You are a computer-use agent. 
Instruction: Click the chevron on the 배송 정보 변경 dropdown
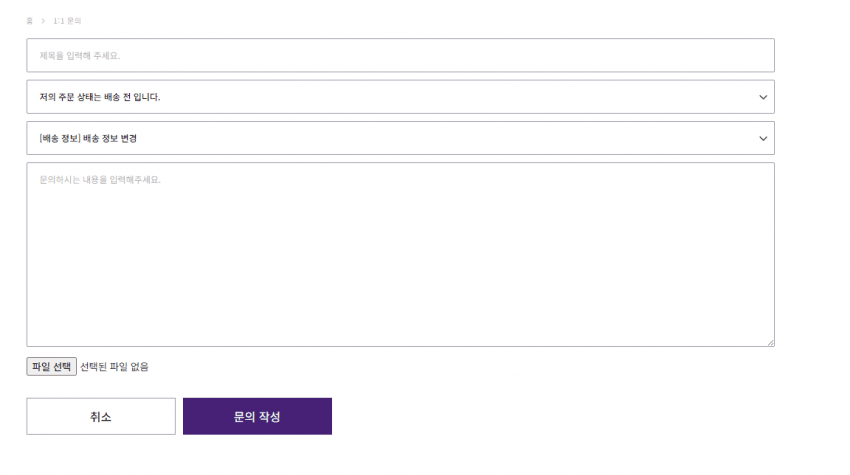pos(763,138)
